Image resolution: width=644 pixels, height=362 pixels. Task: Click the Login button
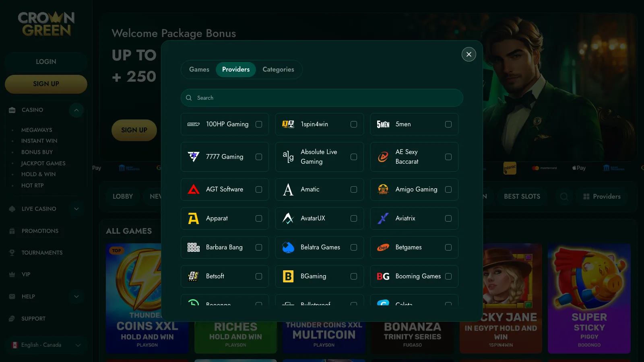(x=46, y=62)
